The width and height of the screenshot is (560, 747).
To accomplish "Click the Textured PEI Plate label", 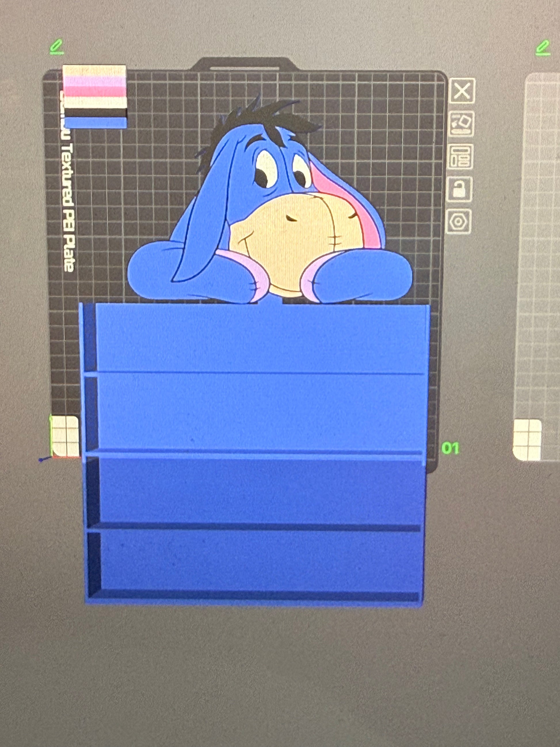I will click(68, 206).
